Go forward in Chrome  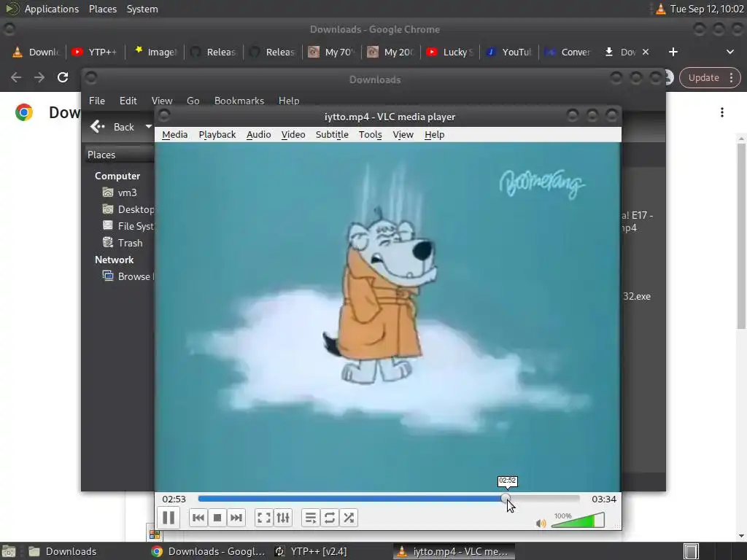pos(39,77)
